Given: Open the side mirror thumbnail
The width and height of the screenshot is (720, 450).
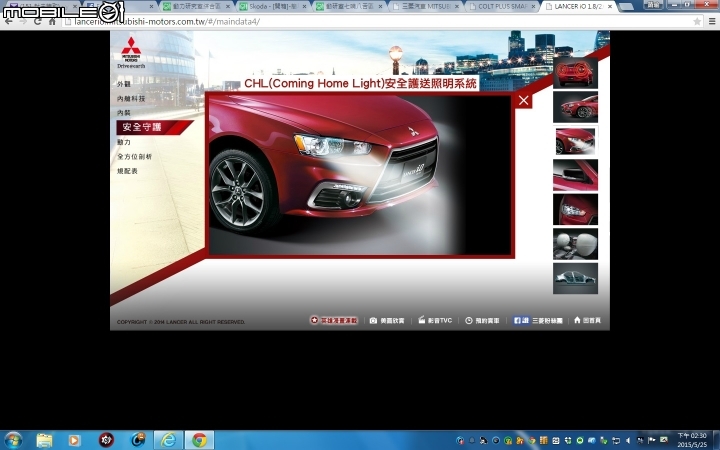Looking at the screenshot, I should coord(575,175).
